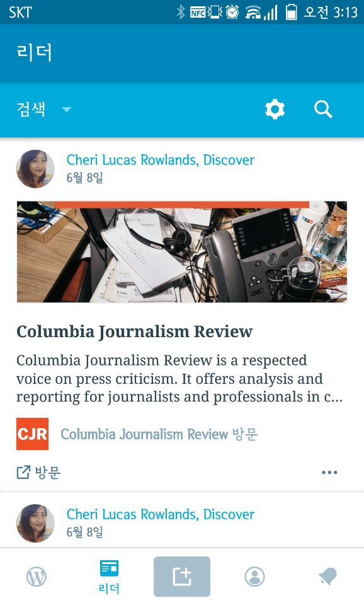Viewport: 364px width, 605px height.
Task: Tap the search magnifier icon
Action: [x=323, y=110]
